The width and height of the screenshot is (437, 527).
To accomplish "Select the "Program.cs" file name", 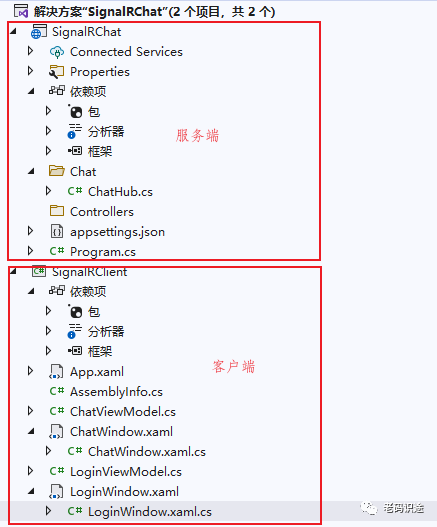I will pos(103,252).
